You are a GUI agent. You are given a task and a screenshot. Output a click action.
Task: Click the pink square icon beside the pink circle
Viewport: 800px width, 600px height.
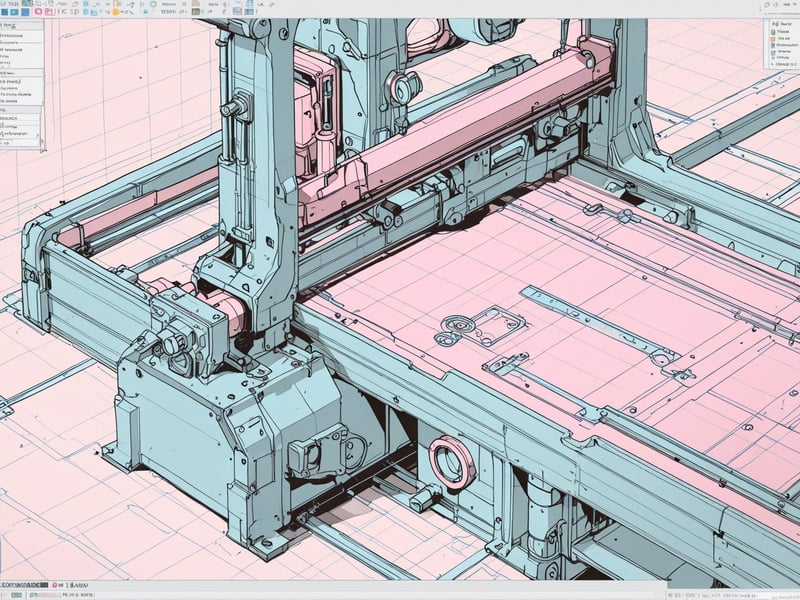point(49,12)
